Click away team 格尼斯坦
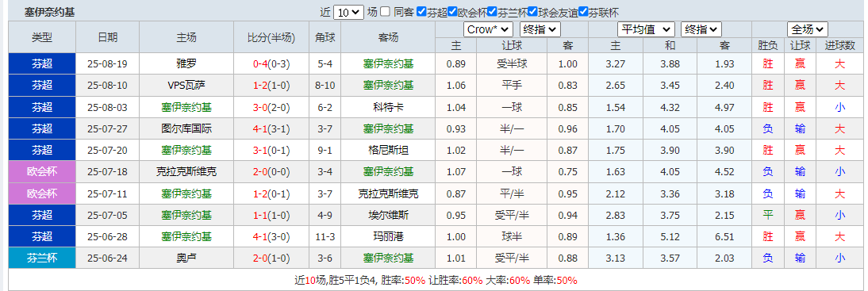This screenshot has width=868, height=291. (x=388, y=151)
